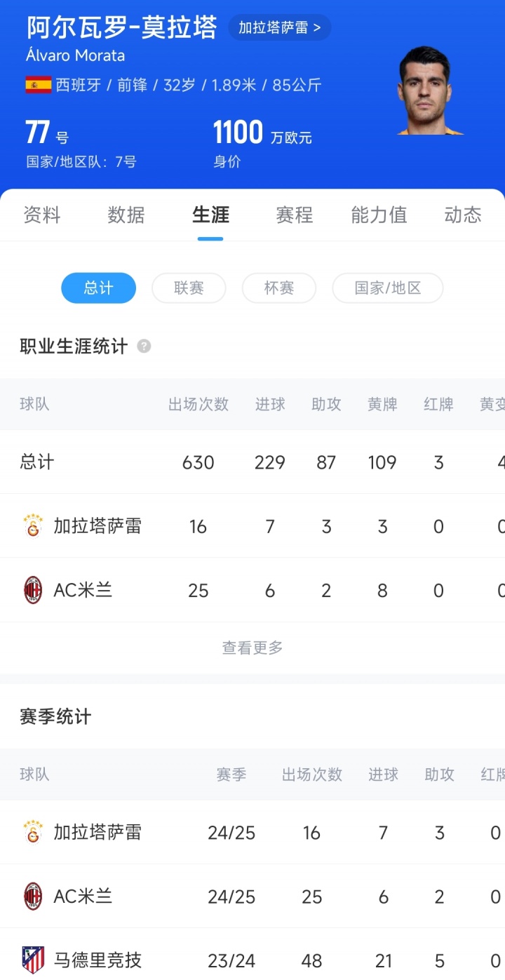Tap AC Milan crest in season statistics
Viewport: 505px width, 980px height.
pyautogui.click(x=33, y=897)
